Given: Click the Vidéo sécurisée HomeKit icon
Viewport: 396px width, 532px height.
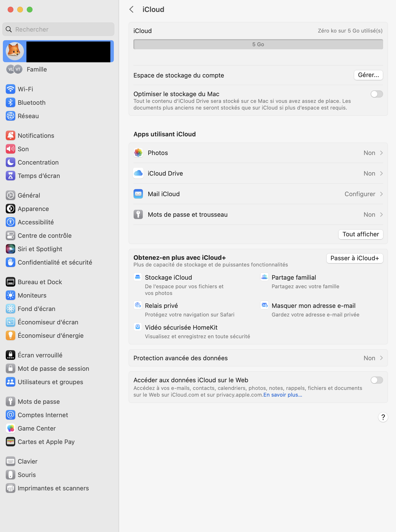Looking at the screenshot, I should tap(138, 327).
